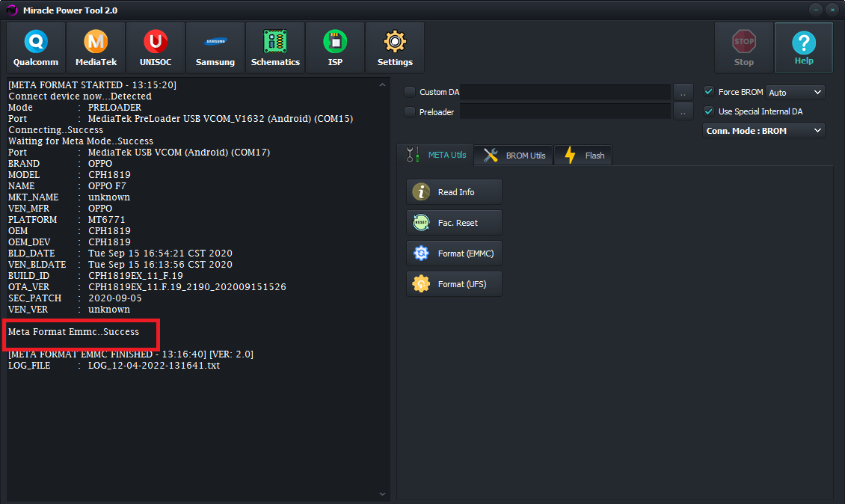Screen dimensions: 845x504
Task: Open the Help question mark
Action: pos(804,48)
